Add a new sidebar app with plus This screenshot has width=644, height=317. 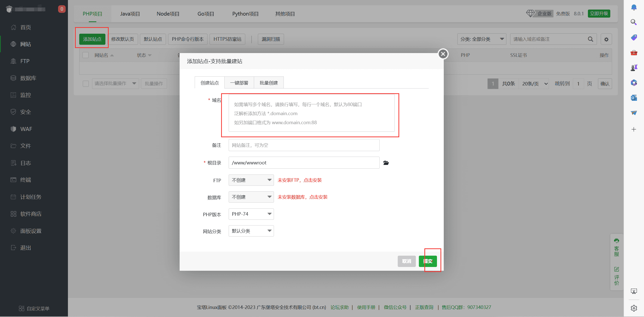634,129
